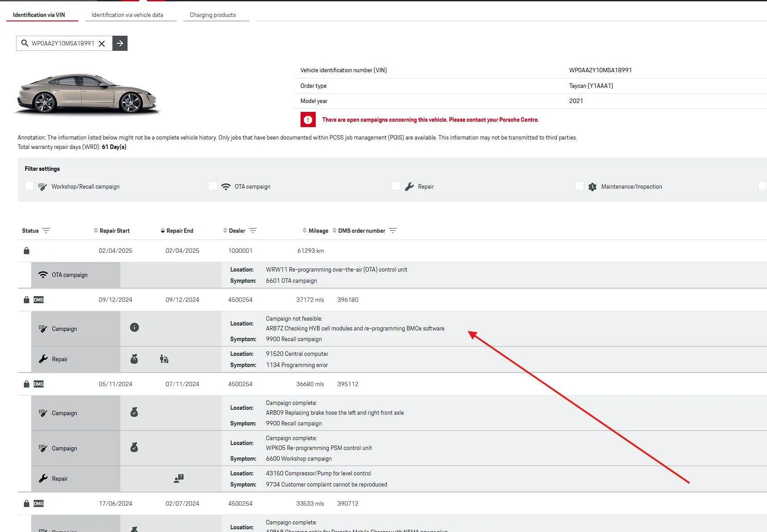This screenshot has width=767, height=532.
Task: Click order type Taycan (Y1AAA1)
Action: click(591, 86)
